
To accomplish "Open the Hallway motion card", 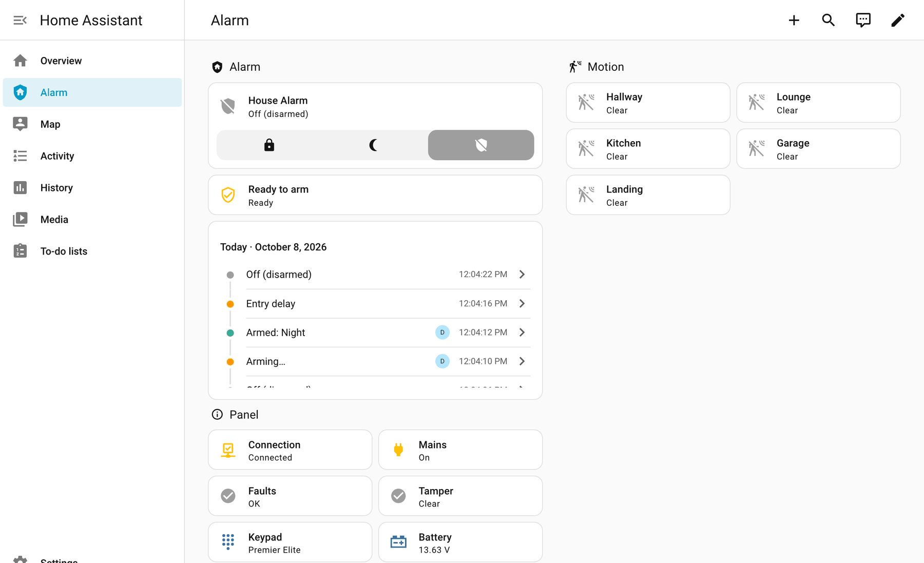I will [648, 103].
